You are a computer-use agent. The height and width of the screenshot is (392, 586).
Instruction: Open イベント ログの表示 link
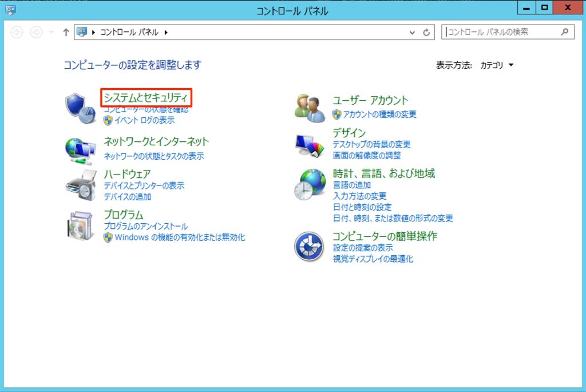(145, 120)
